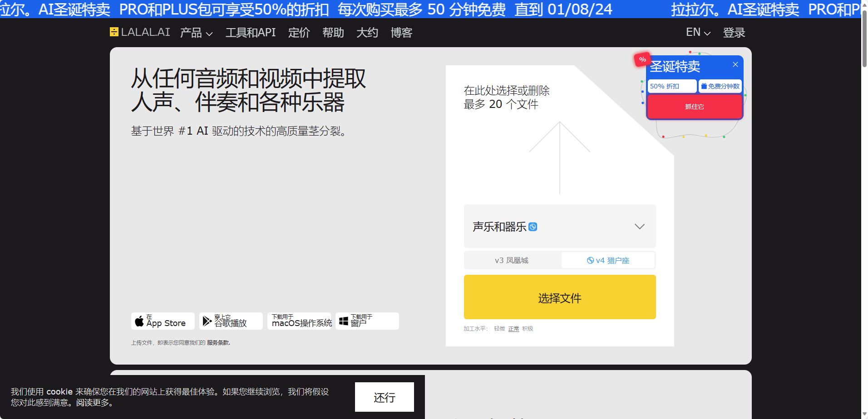Click the red 抓住它 button
Viewport: 868px width, 419px height.
[x=695, y=107]
